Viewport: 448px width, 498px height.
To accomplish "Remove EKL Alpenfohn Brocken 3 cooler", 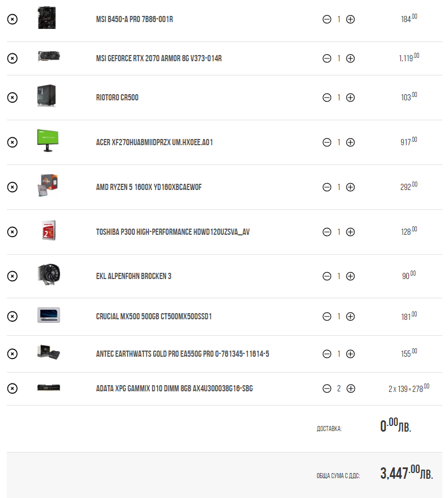I will point(12,276).
